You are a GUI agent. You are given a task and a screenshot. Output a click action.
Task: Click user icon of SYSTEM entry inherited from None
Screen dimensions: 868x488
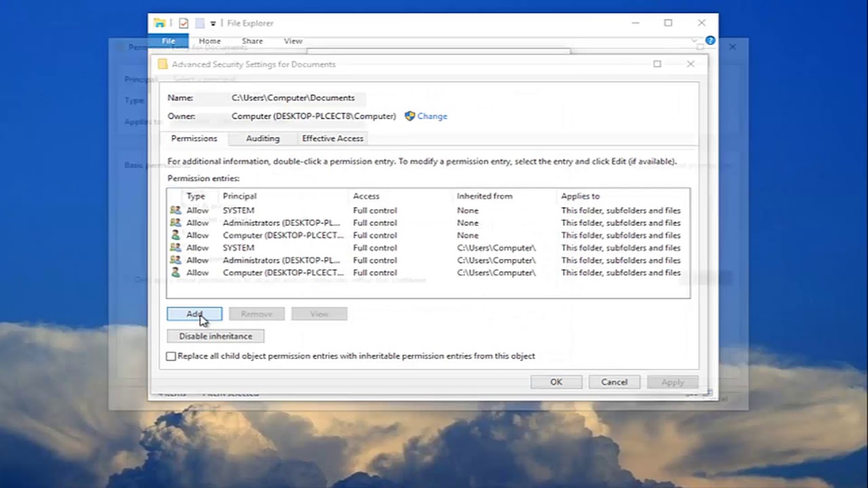click(176, 210)
